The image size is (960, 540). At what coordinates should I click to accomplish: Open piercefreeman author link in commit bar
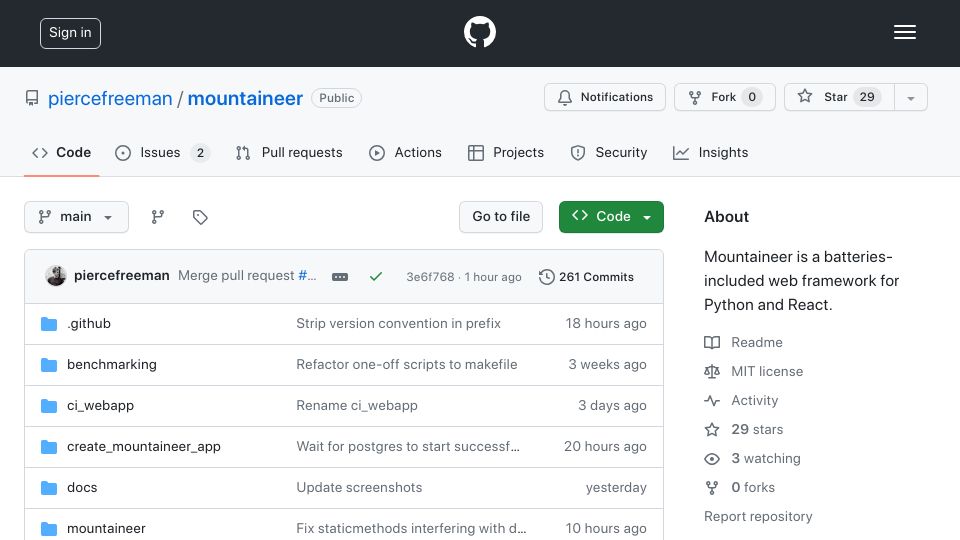[x=122, y=276]
